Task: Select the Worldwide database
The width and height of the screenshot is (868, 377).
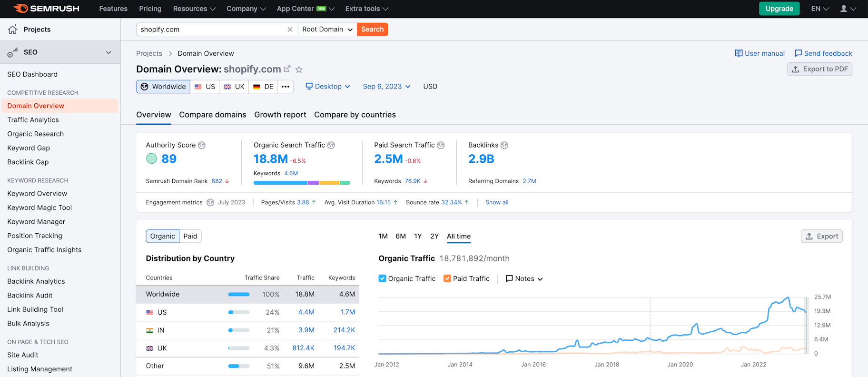Action: (163, 87)
